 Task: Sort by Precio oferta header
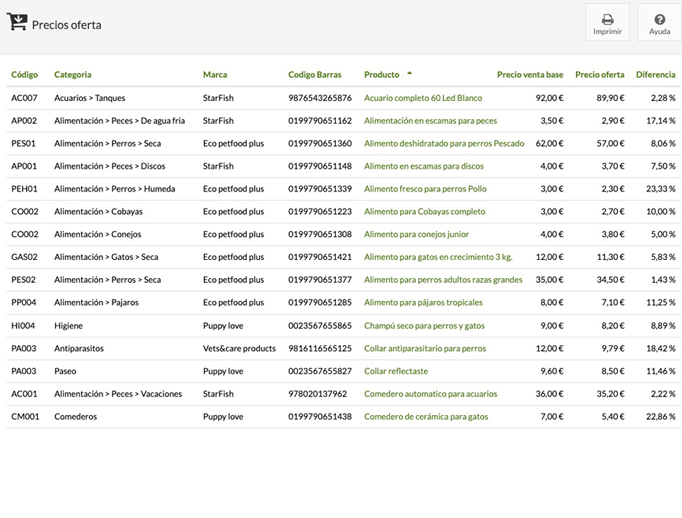[x=600, y=75]
